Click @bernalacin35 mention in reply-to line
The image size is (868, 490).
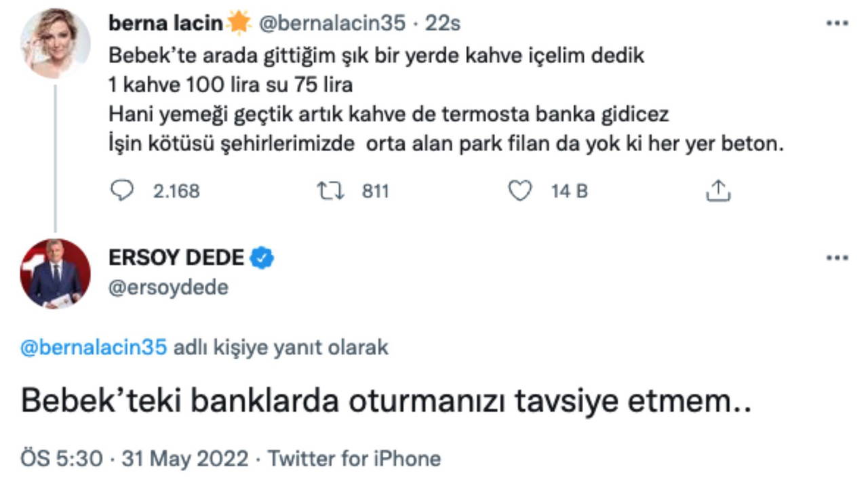(x=94, y=348)
